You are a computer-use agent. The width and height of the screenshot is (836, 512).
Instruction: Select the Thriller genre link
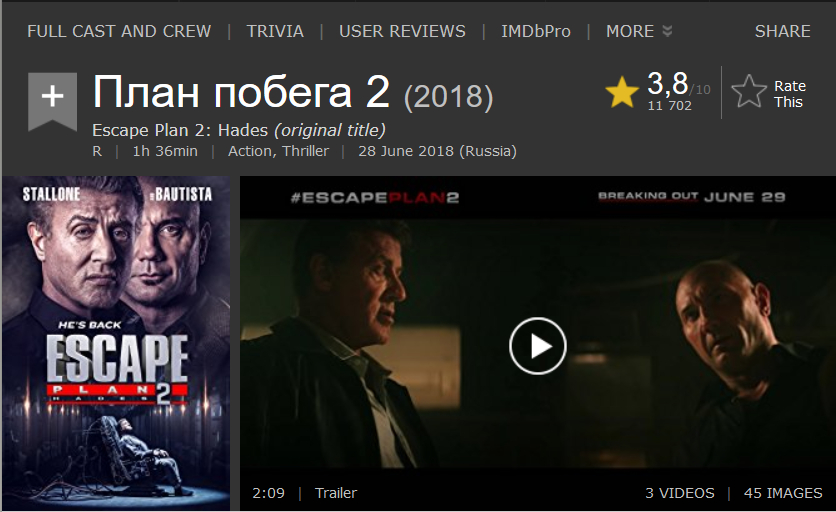306,151
